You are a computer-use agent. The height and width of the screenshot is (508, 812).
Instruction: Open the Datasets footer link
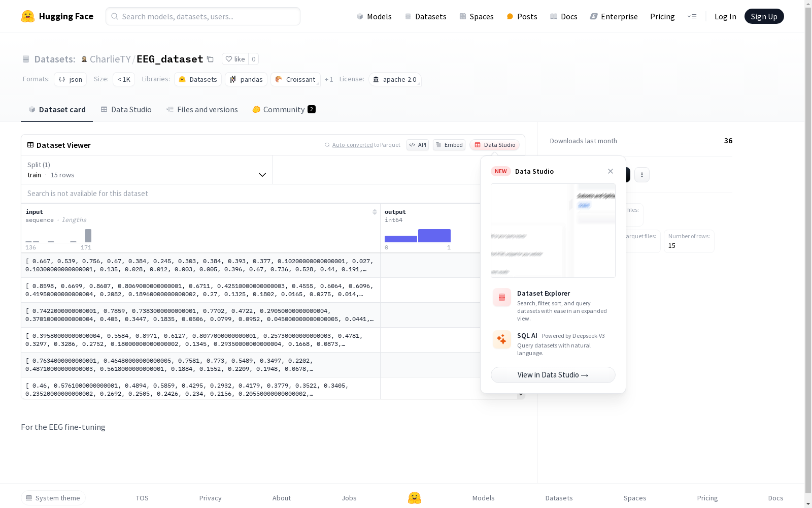[x=559, y=498]
